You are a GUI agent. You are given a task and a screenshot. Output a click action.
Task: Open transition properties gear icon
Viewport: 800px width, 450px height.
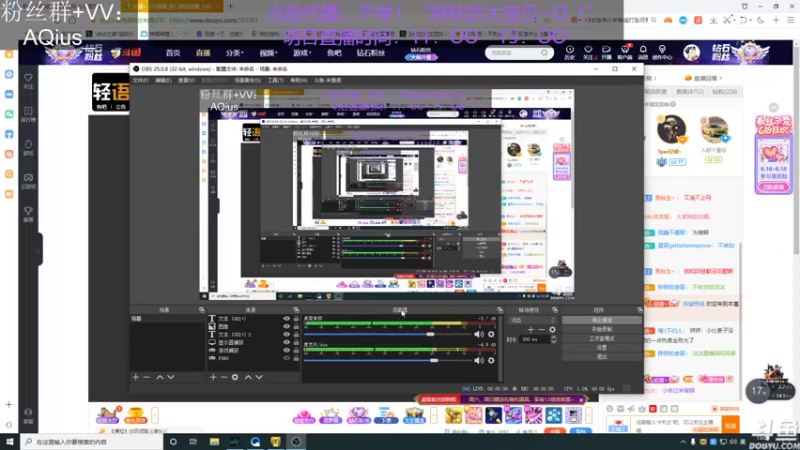[553, 330]
